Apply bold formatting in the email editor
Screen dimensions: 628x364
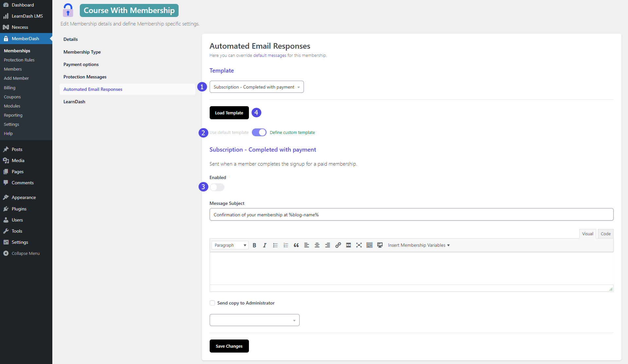(x=254, y=245)
